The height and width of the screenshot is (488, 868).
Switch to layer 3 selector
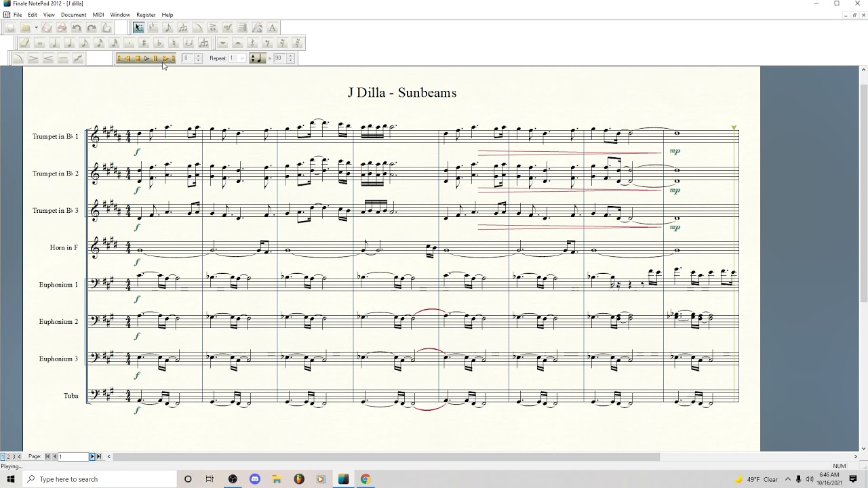pyautogui.click(x=13, y=457)
